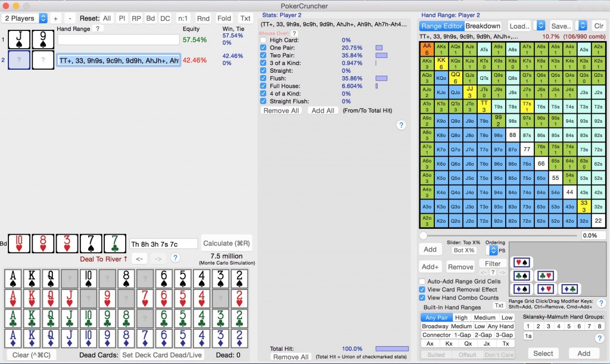The image size is (610, 364).
Task: Click the Top X% range slider handle
Action: (x=424, y=235)
